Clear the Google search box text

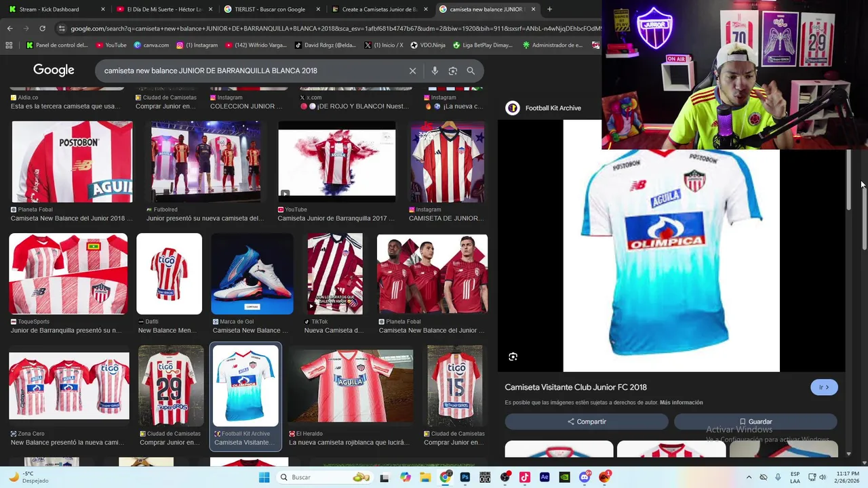coord(412,70)
